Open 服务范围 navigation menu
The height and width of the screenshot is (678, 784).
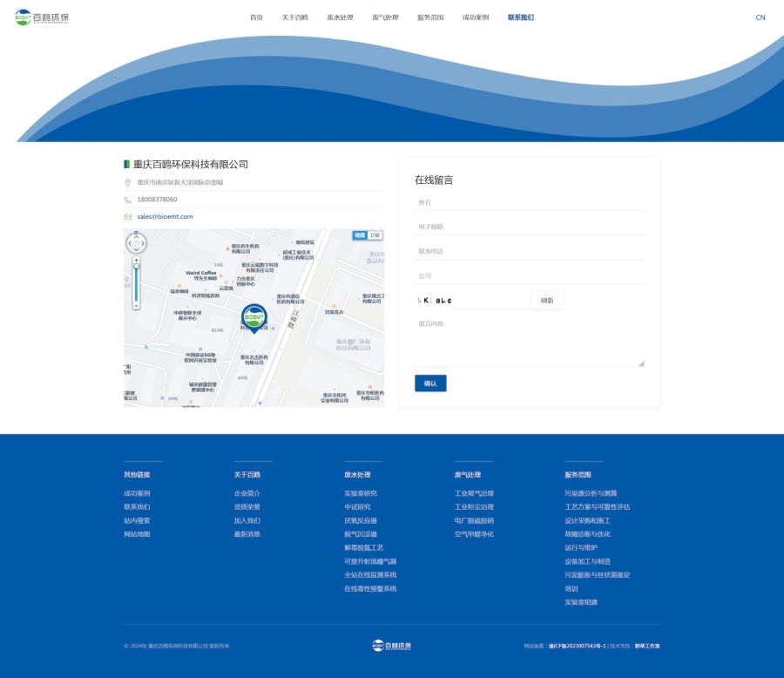[430, 17]
